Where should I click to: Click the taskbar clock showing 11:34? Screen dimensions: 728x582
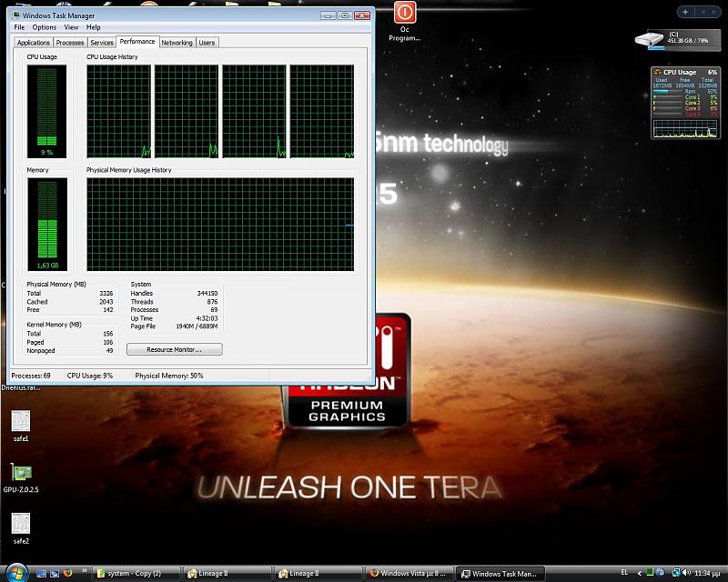[707, 574]
